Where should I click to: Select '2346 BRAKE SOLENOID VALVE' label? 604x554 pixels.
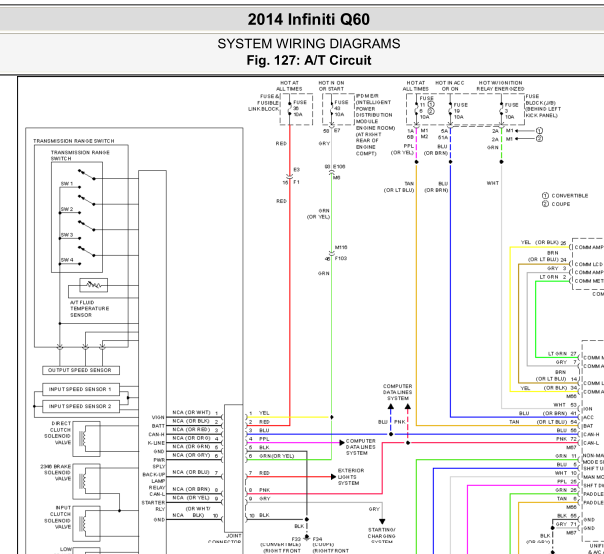tap(56, 473)
